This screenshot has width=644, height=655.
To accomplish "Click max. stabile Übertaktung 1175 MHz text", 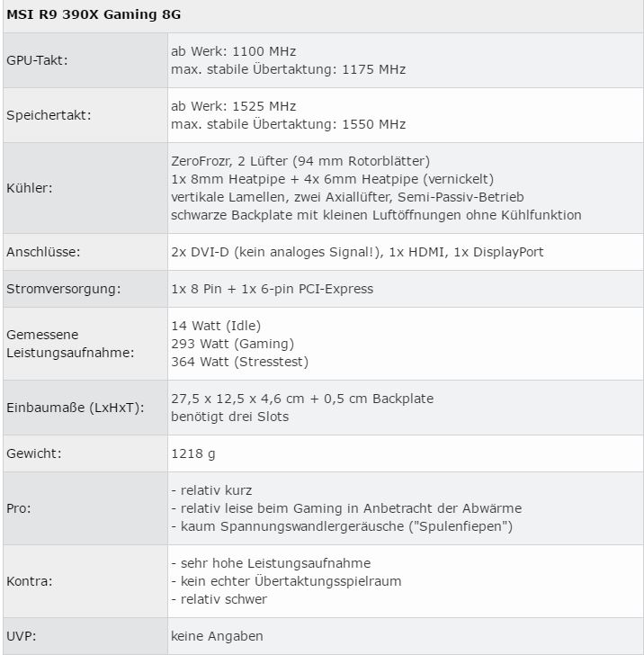I will pyautogui.click(x=288, y=69).
